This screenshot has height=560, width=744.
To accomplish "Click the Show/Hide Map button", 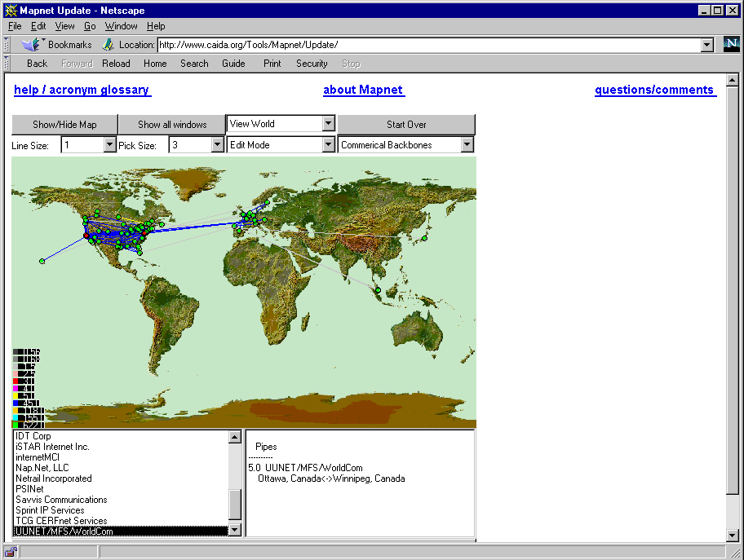I will pyautogui.click(x=64, y=125).
